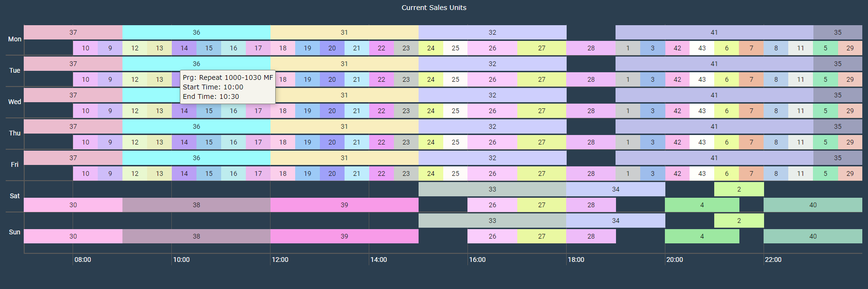The height and width of the screenshot is (289, 868).
Task: Select block 39 in the Saturday row
Action: (x=344, y=205)
